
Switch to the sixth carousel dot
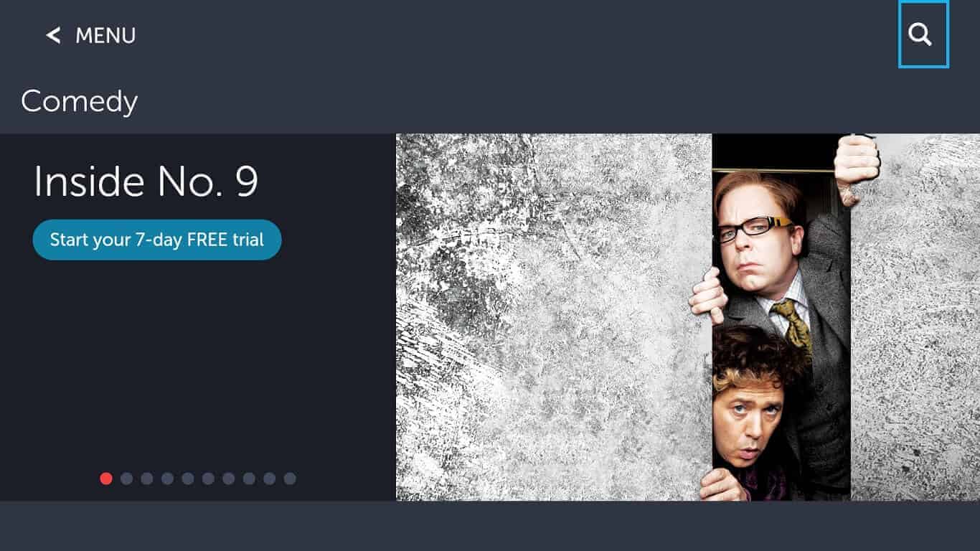[208, 479]
